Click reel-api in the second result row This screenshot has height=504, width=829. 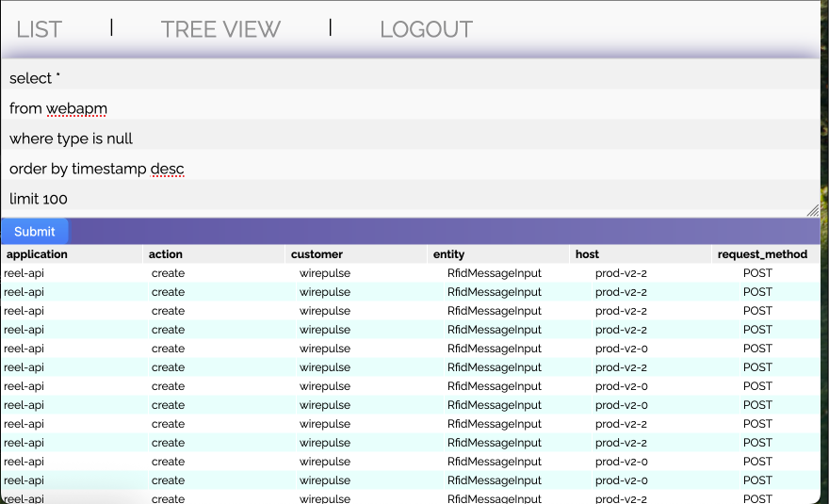(24, 292)
